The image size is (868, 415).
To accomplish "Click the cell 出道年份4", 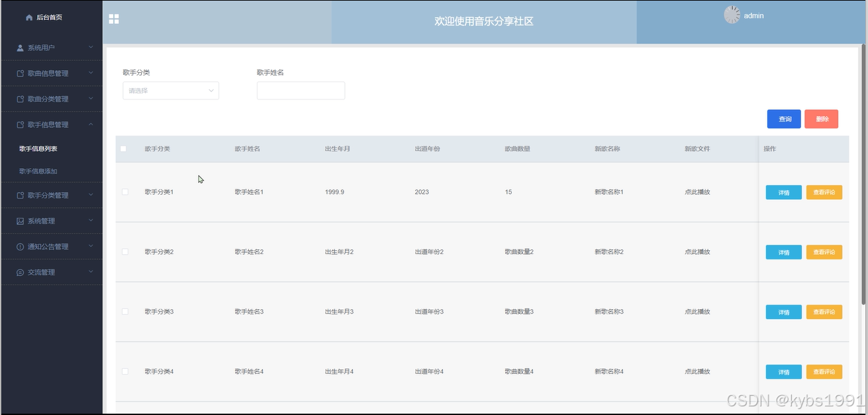I will [429, 371].
